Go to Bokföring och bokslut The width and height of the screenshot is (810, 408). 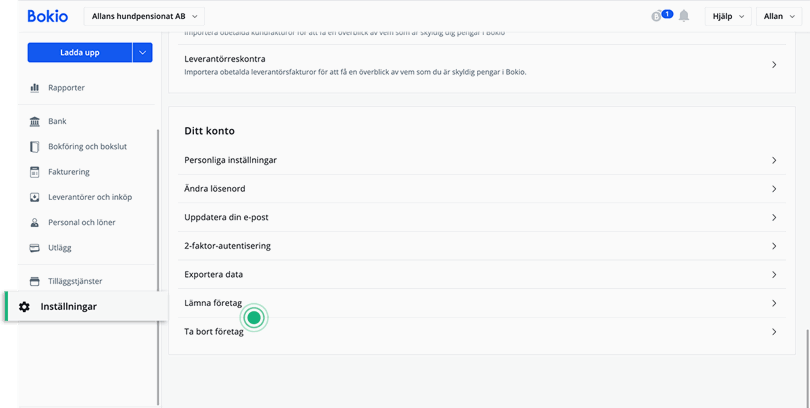click(87, 146)
